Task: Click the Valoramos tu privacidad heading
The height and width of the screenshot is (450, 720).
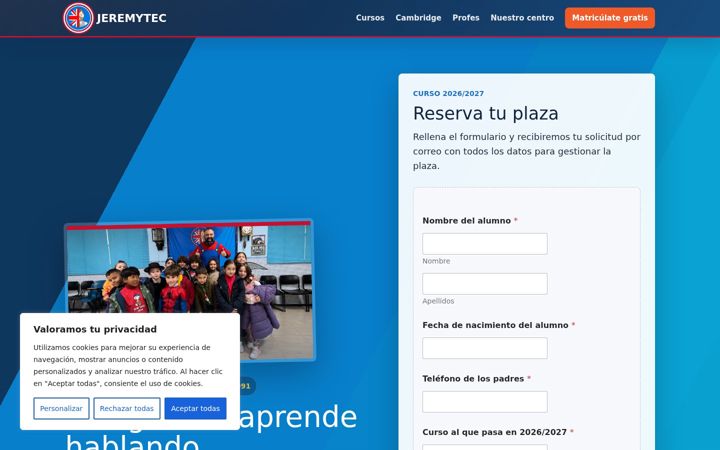Action: pyautogui.click(x=95, y=329)
